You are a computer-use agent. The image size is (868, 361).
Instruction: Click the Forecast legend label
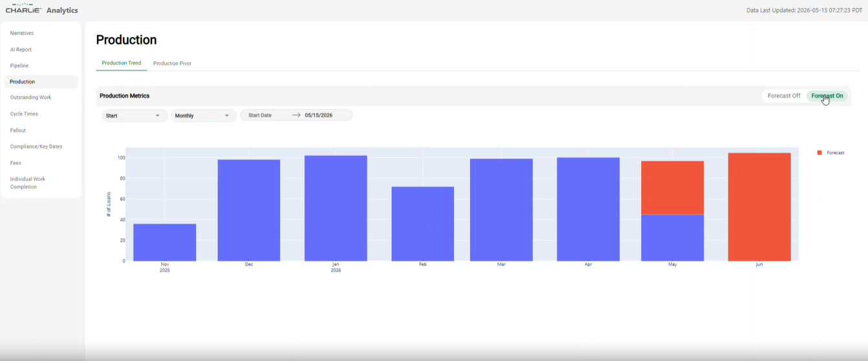836,153
